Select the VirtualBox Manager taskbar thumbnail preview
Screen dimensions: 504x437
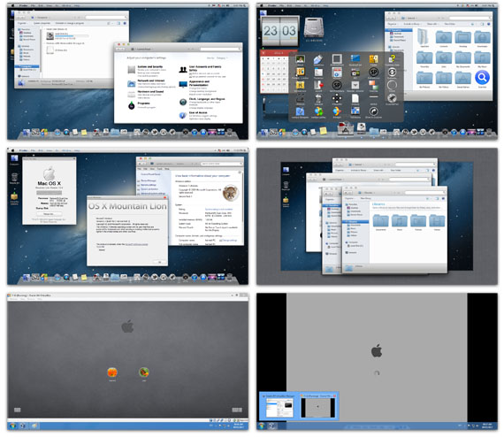[x=279, y=406]
